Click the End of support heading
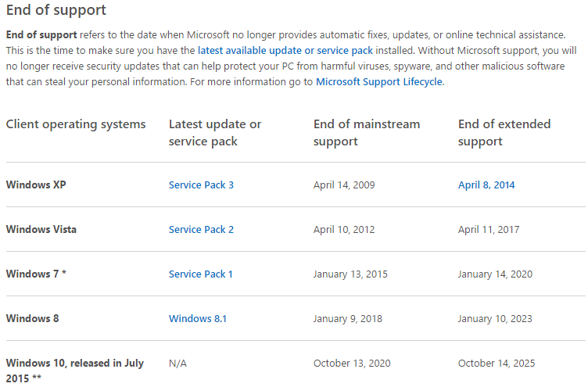Viewport: 588px width, 387px height. click(x=56, y=11)
